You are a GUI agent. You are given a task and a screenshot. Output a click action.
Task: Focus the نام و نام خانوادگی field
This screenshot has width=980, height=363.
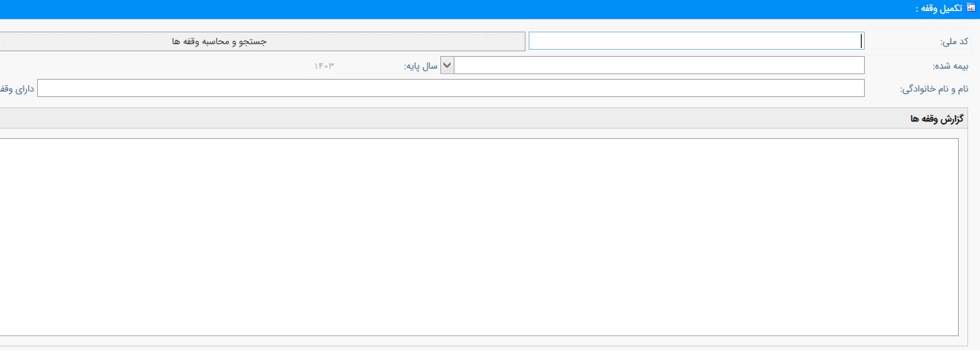coord(451,88)
